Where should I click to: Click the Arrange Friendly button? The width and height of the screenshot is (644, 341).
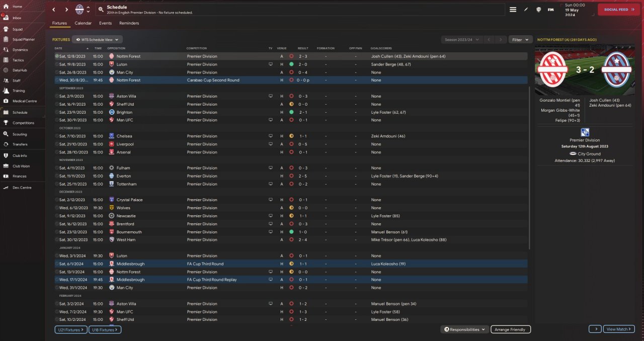[x=510, y=329]
